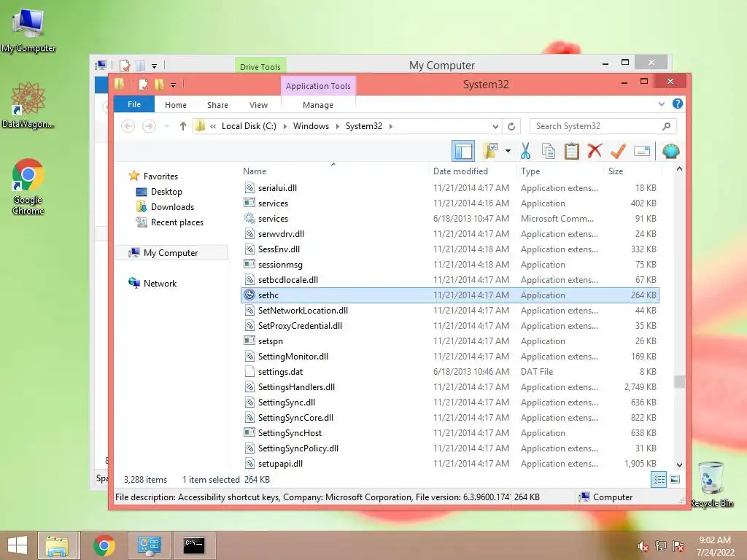Sort by the Type column header

tap(530, 171)
